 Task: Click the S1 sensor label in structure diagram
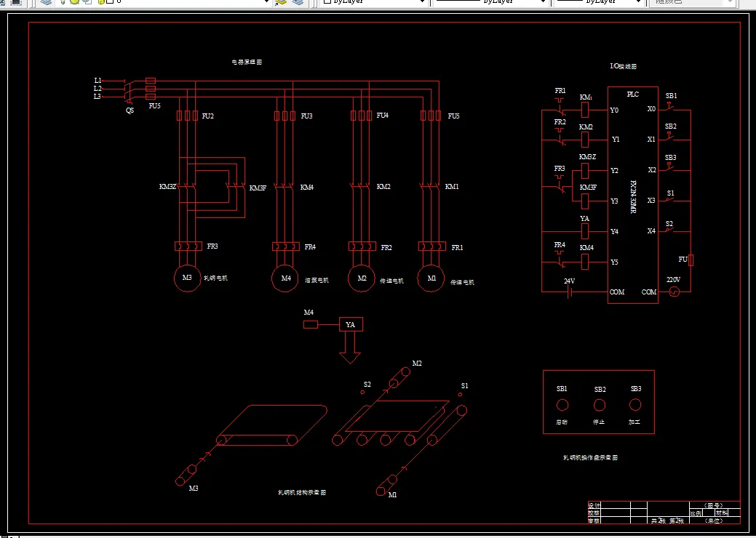pos(464,386)
